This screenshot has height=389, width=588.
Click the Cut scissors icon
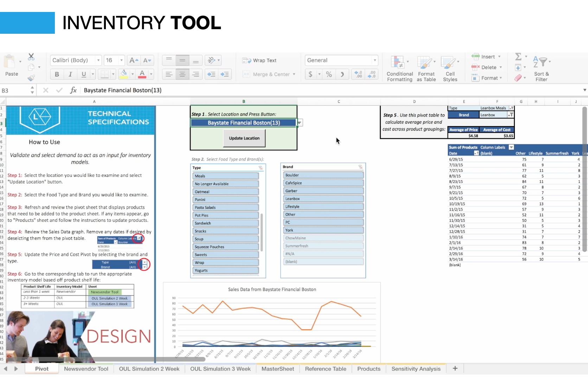click(31, 57)
